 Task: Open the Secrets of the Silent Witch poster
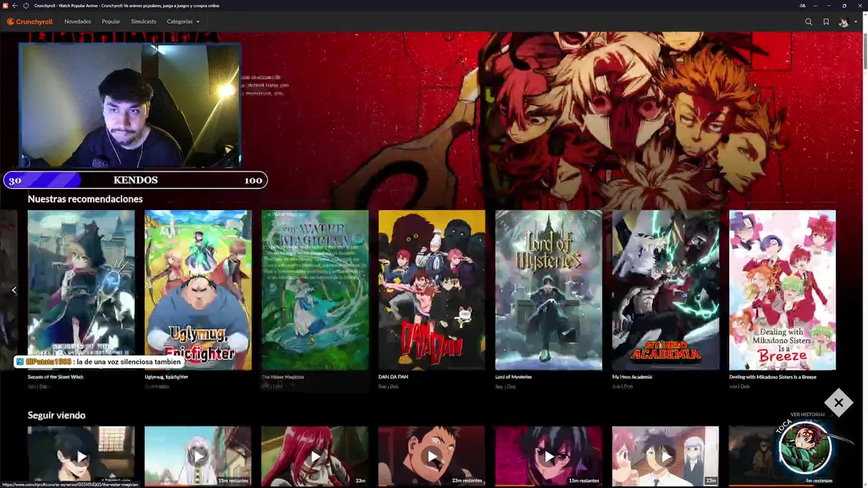pos(81,290)
